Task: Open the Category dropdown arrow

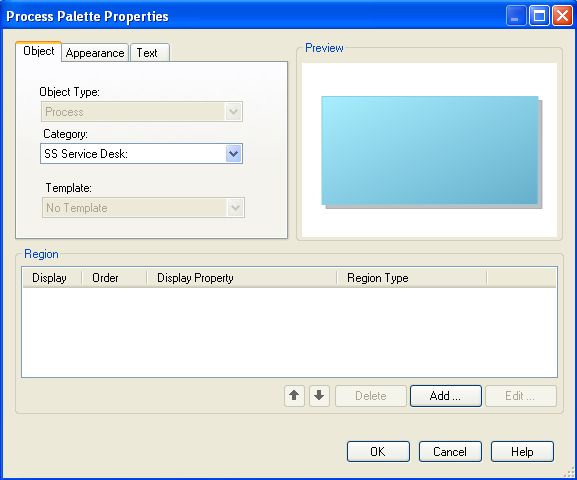Action: click(x=233, y=153)
